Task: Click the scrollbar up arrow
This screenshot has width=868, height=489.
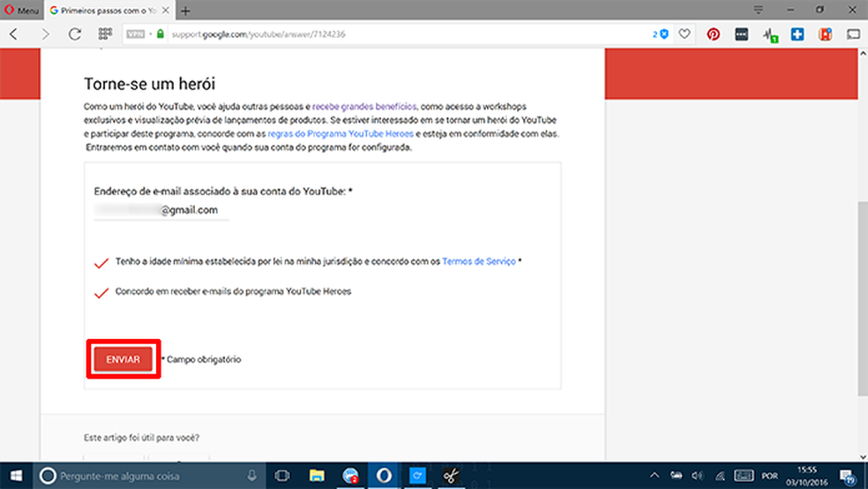Action: [863, 54]
